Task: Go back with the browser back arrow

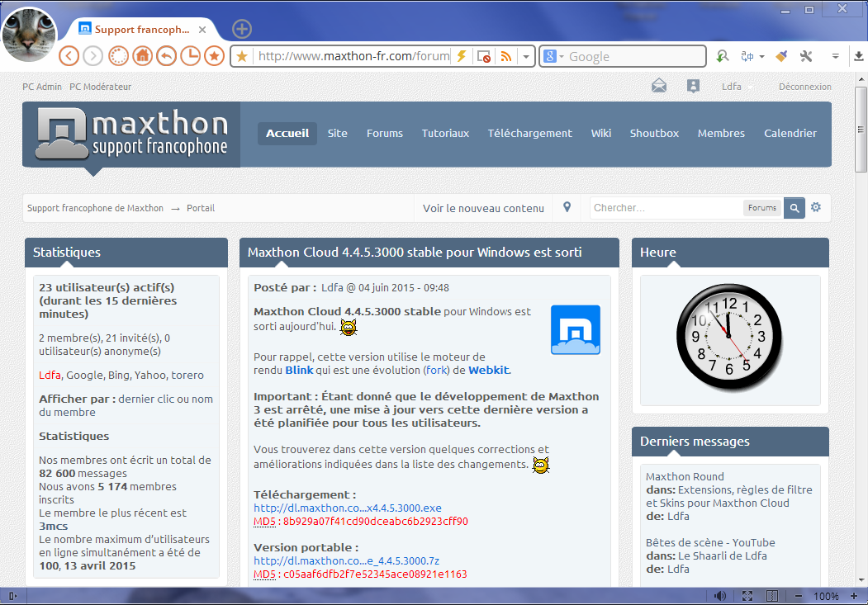Action: 69,56
